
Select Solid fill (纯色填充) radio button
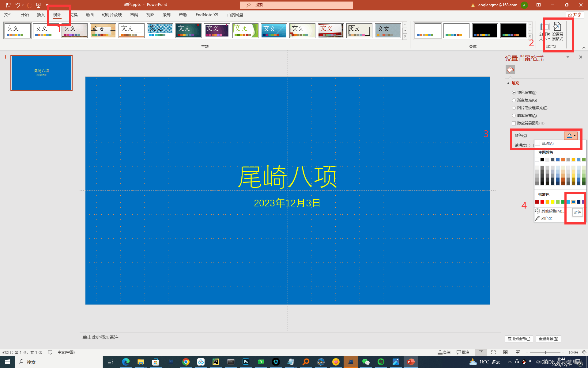pyautogui.click(x=514, y=93)
